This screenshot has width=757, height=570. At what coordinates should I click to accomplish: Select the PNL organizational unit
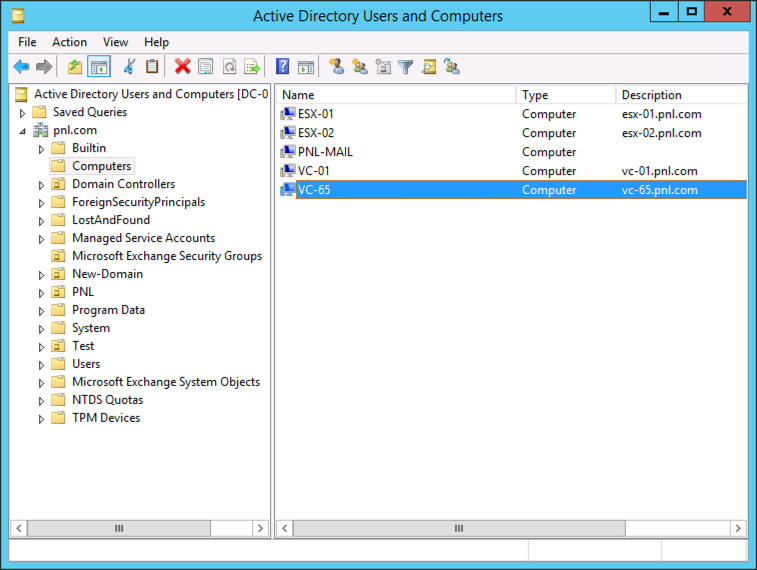coord(83,292)
